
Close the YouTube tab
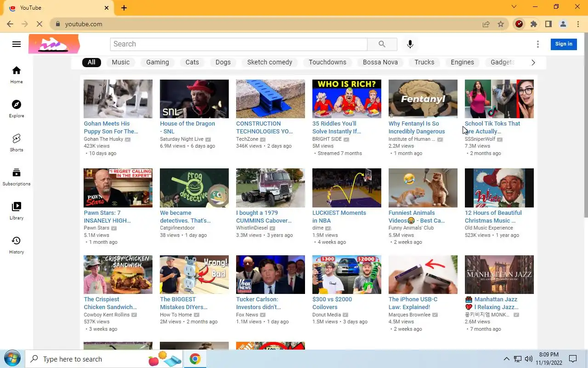[107, 8]
